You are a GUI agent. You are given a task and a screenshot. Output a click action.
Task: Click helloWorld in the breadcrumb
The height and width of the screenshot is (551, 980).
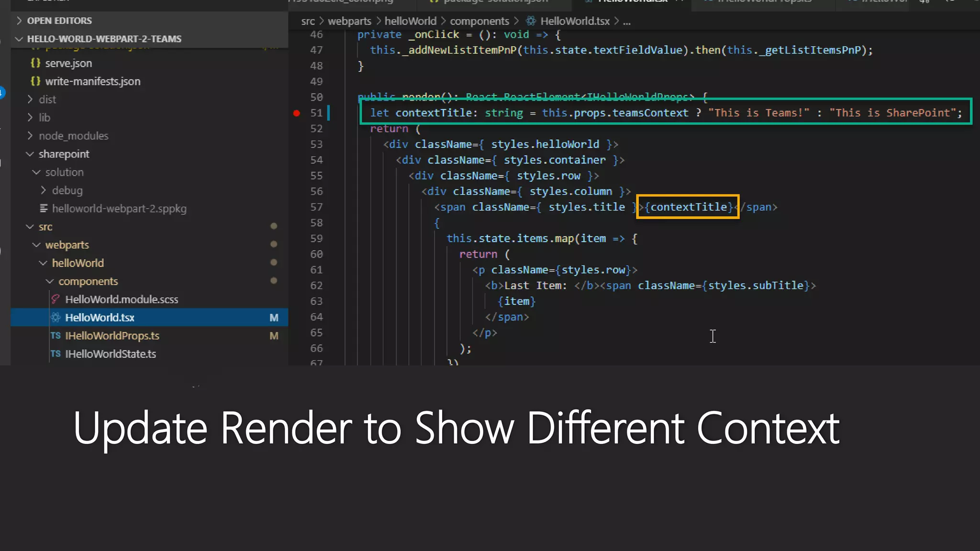click(411, 22)
